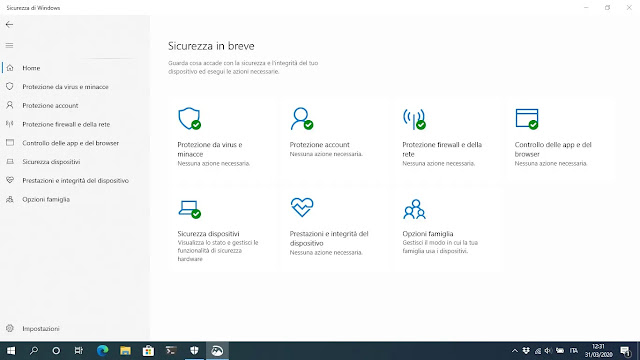Open the notification center icon
640x360 pixels.
pyautogui.click(x=626, y=351)
